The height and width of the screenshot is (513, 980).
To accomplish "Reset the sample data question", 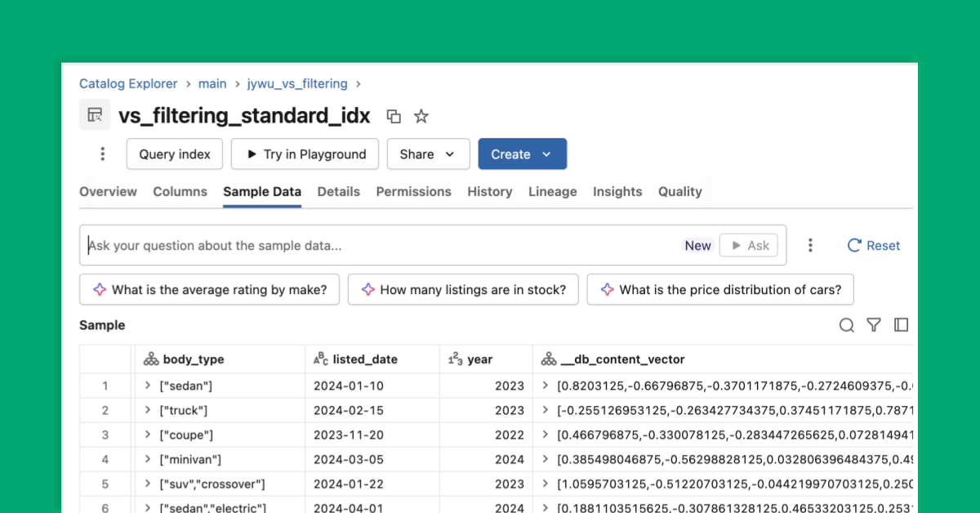I will coord(873,244).
